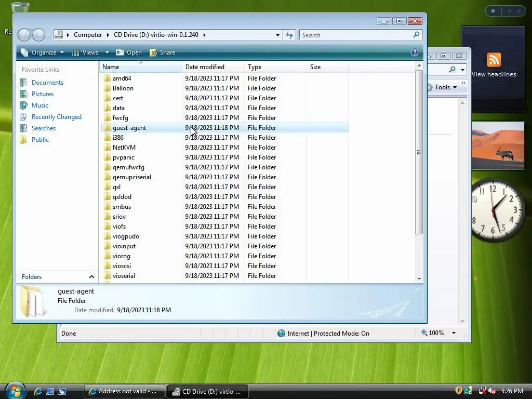Click the sidebar Add gadget plus button
This screenshot has width=532, height=399.
point(493,11)
